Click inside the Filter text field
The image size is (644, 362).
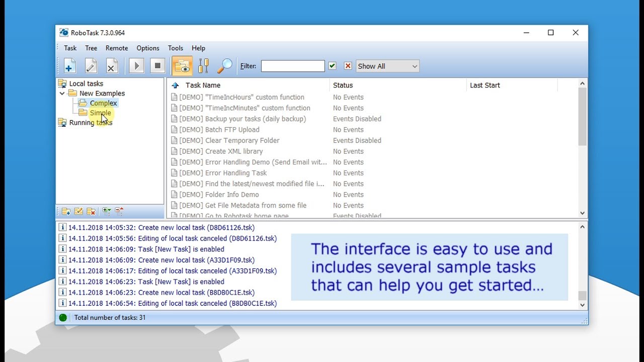[293, 66]
